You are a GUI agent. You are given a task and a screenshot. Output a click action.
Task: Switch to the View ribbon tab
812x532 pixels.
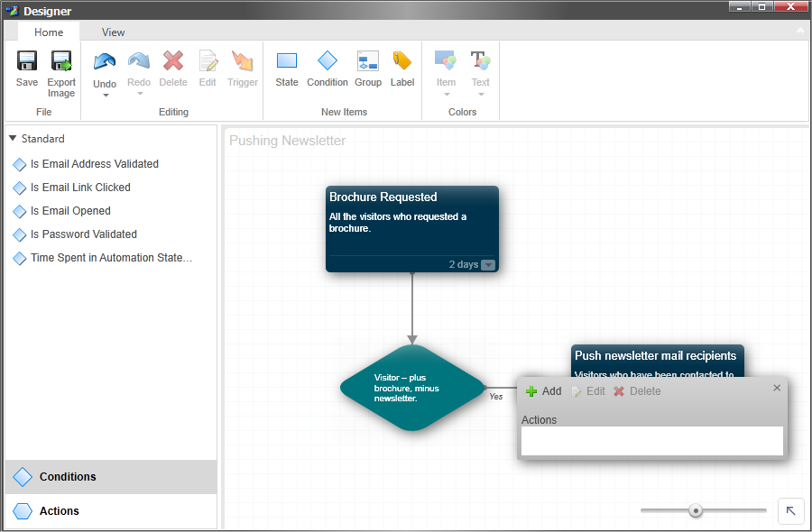pos(114,32)
